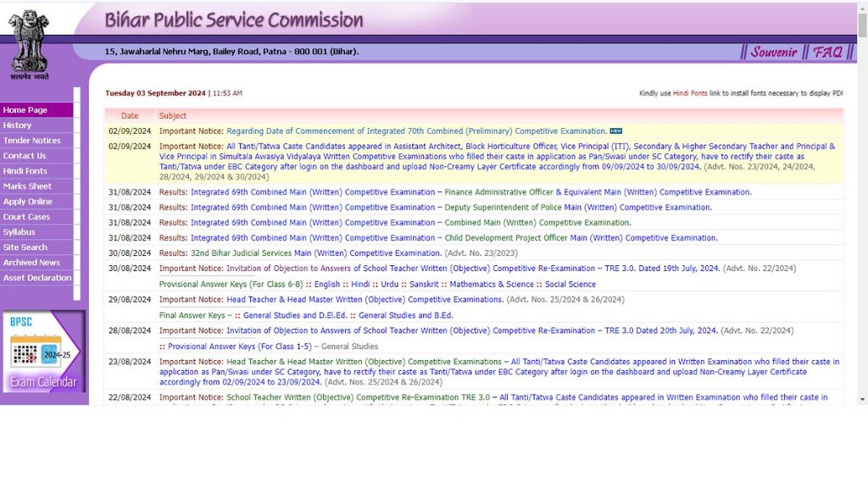Open TRE 3.0 objection notice dated 19th July

tap(473, 269)
